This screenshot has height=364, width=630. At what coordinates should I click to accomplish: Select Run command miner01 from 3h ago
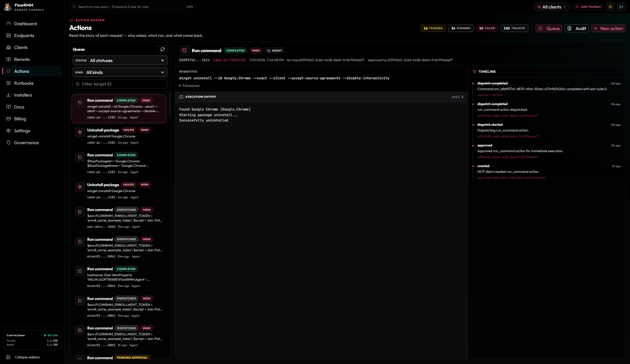click(119, 337)
